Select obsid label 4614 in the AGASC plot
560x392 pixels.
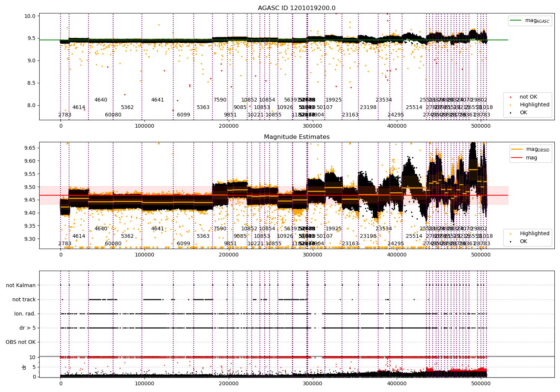pyautogui.click(x=79, y=108)
